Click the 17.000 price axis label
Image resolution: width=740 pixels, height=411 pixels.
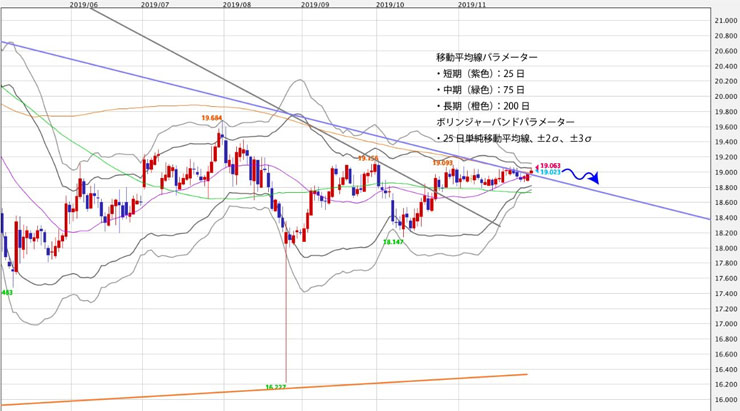click(x=726, y=324)
